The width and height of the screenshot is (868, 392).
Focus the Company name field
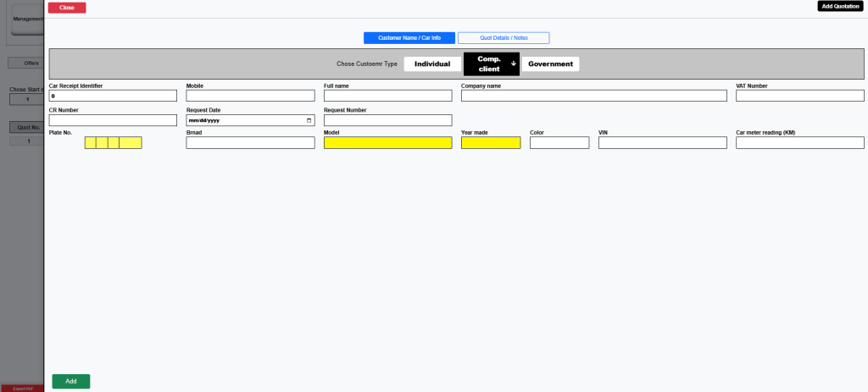click(594, 96)
